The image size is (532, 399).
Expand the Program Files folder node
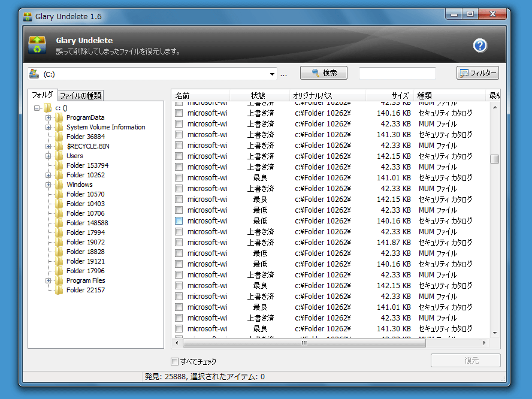48,280
